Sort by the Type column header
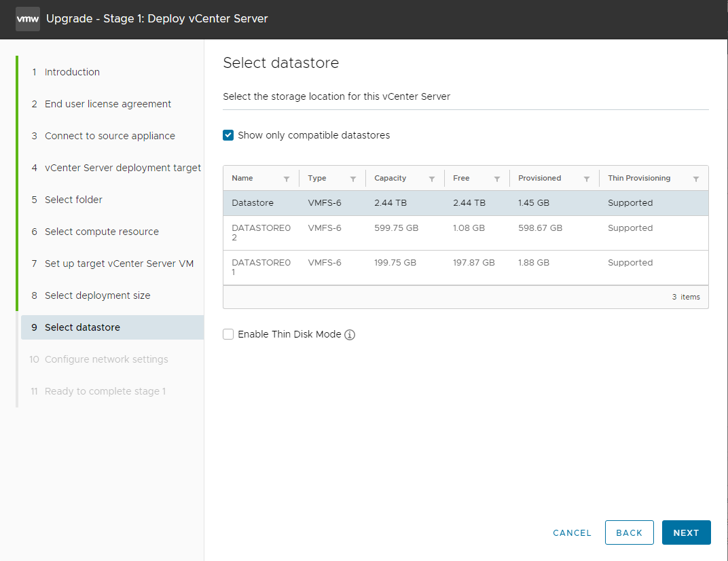Viewport: 728px width, 561px height. pyautogui.click(x=317, y=178)
